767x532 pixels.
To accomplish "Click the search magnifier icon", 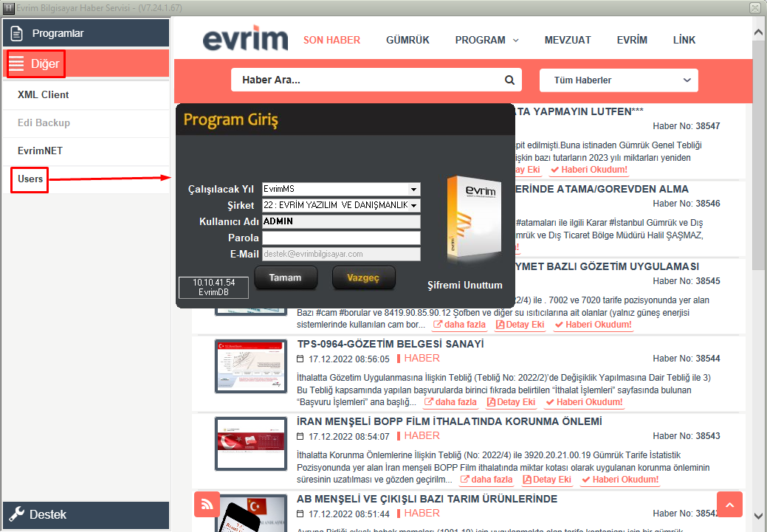I will [x=509, y=80].
